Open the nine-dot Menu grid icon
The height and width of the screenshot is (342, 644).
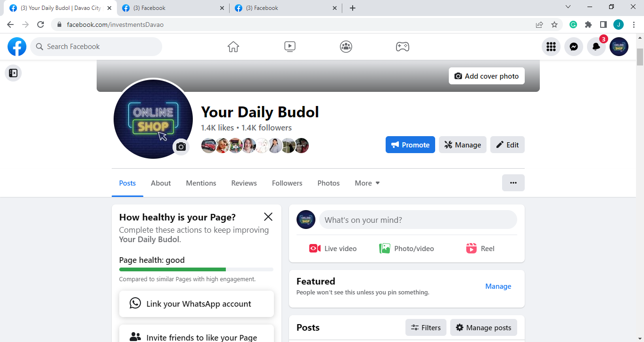click(551, 47)
